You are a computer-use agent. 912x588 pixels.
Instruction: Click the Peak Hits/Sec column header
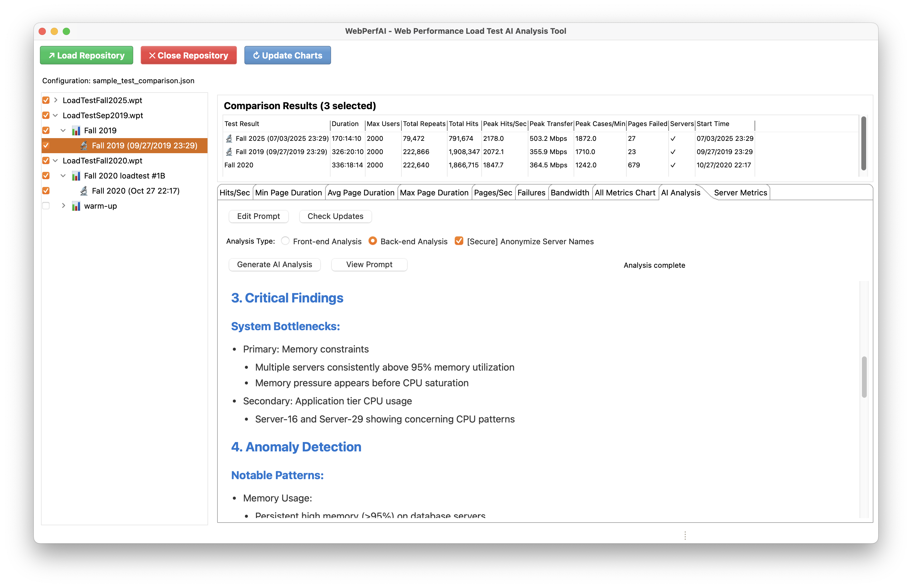click(x=504, y=124)
